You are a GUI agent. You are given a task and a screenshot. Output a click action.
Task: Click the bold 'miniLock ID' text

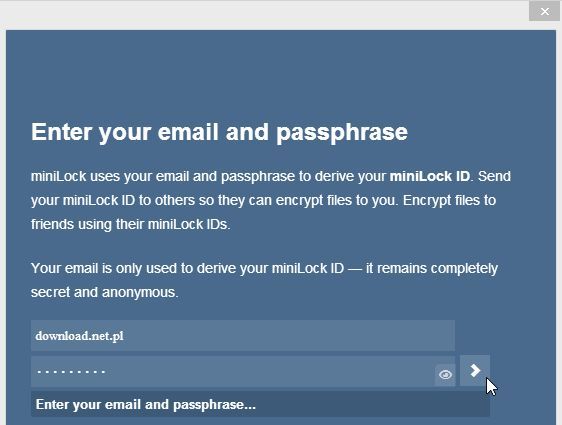pyautogui.click(x=429, y=176)
